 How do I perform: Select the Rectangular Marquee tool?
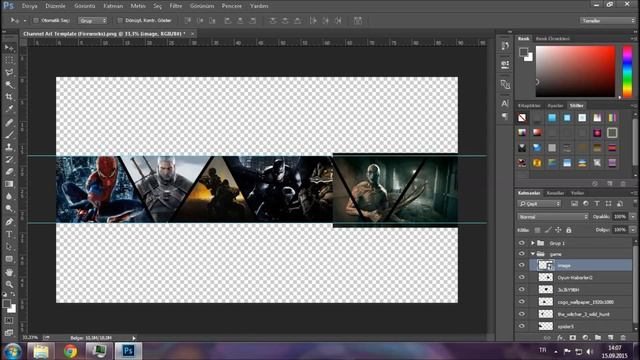(9, 60)
